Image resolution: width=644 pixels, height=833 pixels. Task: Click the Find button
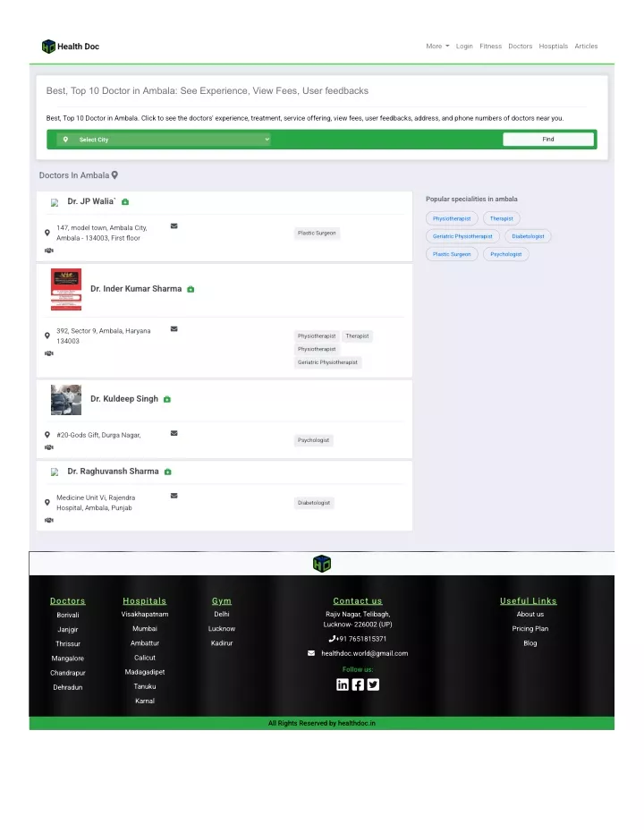[x=548, y=140]
